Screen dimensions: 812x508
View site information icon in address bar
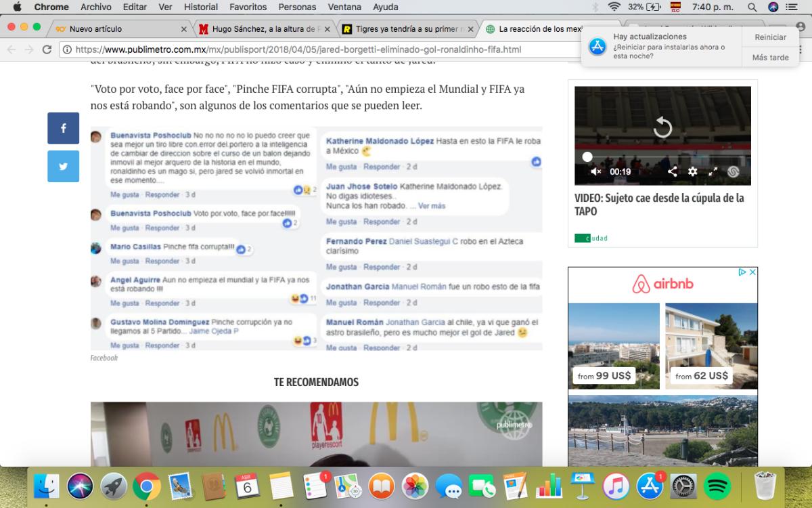pyautogui.click(x=67, y=49)
